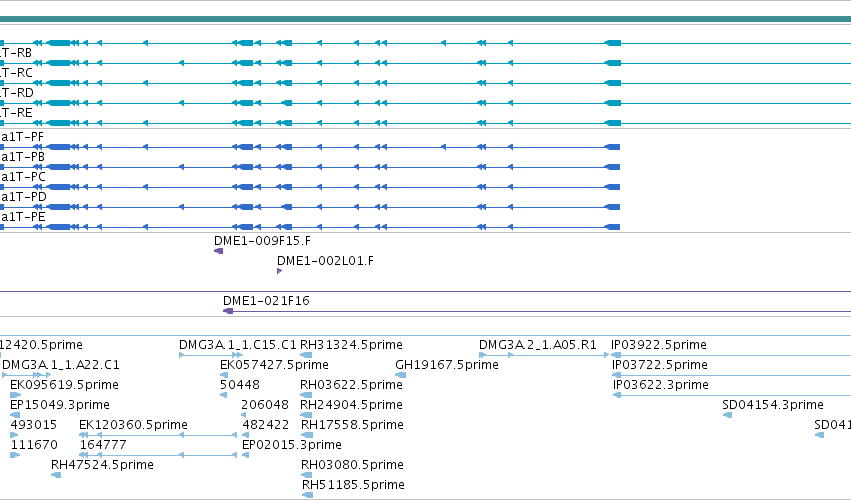The height and width of the screenshot is (500, 851).
Task: Select the 482422 feature label
Action: click(x=266, y=425)
